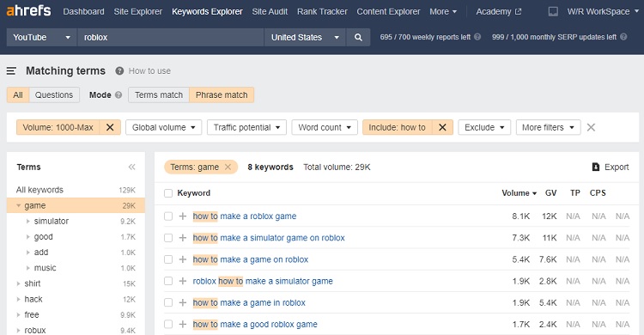644x335 pixels.
Task: Switch to the All toggle
Action: pos(18,95)
